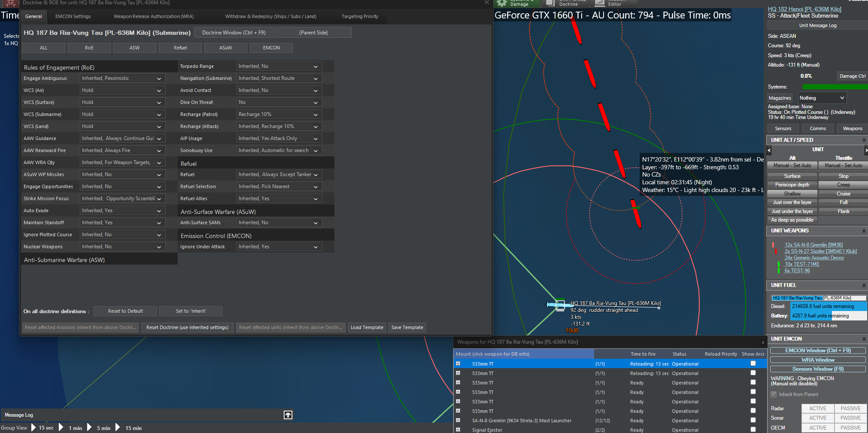The width and height of the screenshot is (868, 433).
Task: Collapse the UNIT WEAPONS panel
Action: 864,231
